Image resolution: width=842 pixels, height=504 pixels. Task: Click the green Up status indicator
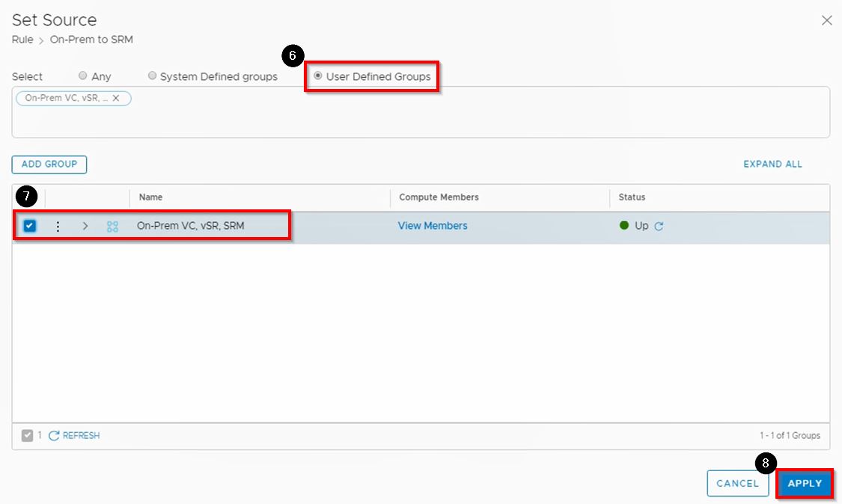click(x=624, y=225)
